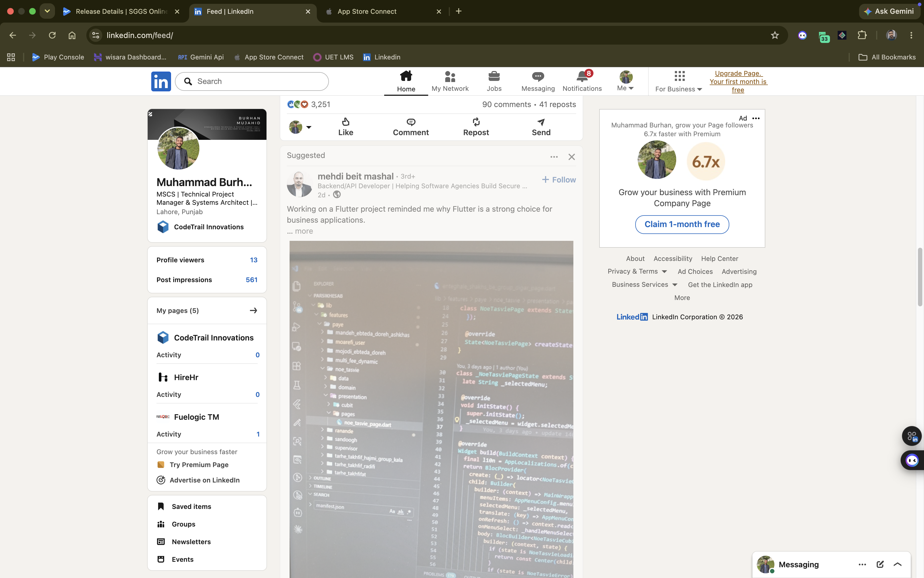Image resolution: width=924 pixels, height=578 pixels.
Task: Open Muhammad Burh... profile name
Action: [204, 182]
